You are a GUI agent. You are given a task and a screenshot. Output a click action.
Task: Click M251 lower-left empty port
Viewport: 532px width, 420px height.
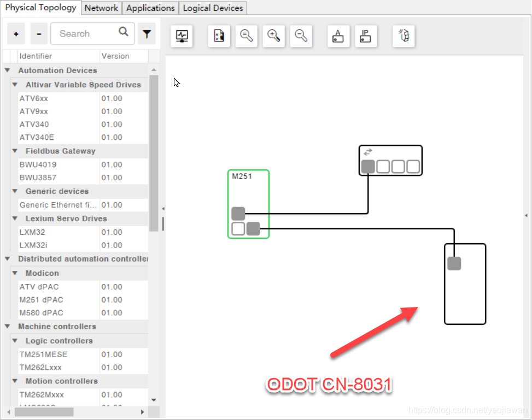(x=238, y=228)
